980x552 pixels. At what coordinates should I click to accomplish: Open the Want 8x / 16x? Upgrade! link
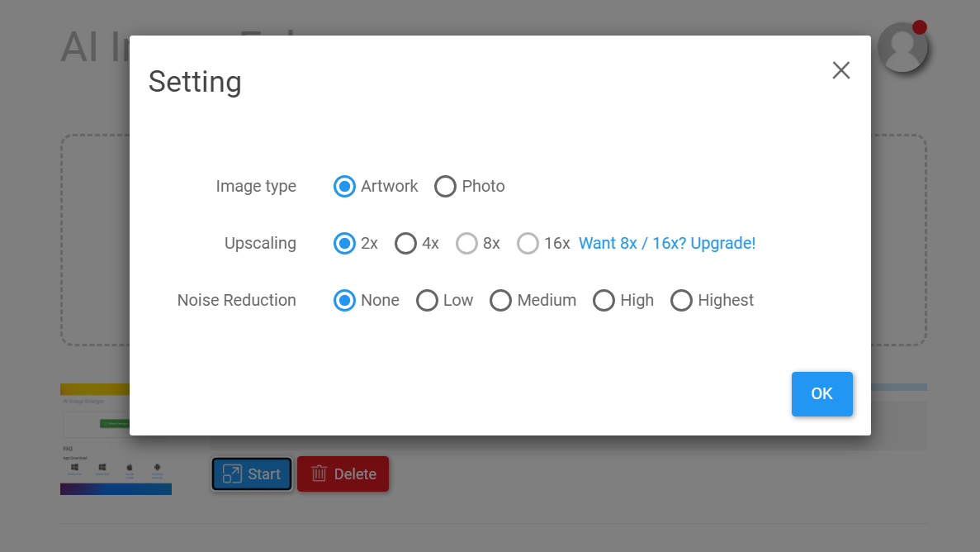(x=667, y=243)
